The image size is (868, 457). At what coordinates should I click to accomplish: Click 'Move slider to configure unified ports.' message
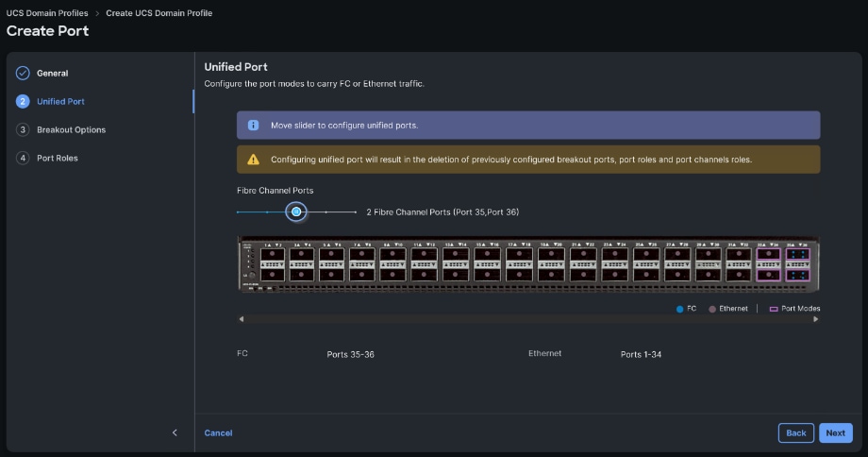point(344,126)
